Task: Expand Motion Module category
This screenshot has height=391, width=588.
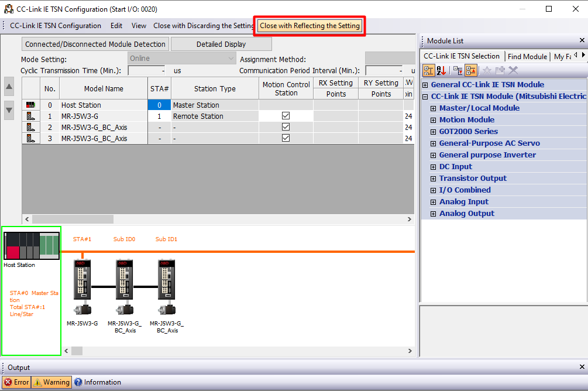Action: tap(433, 120)
